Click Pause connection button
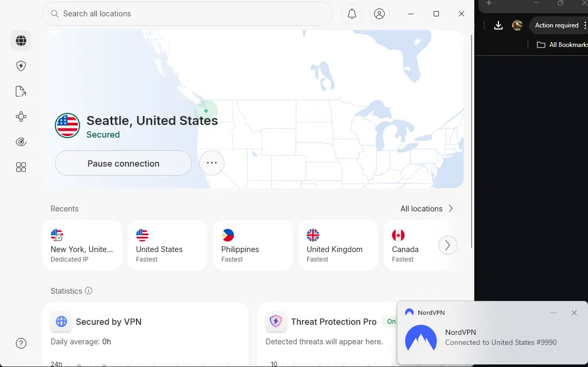The image size is (588, 367). tap(123, 163)
